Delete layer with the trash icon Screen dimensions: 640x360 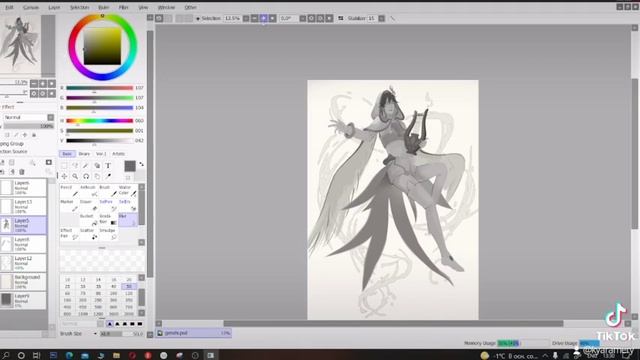click(x=22, y=172)
